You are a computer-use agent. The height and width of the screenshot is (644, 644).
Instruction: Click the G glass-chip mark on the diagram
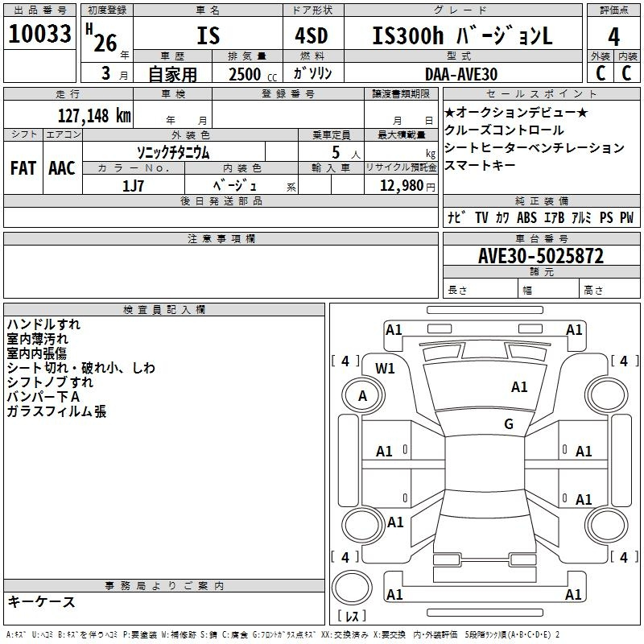point(508,424)
